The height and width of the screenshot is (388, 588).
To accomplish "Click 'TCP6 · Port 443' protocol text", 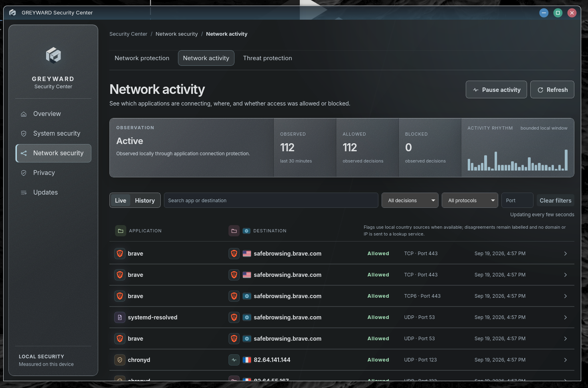I will [x=422, y=296].
